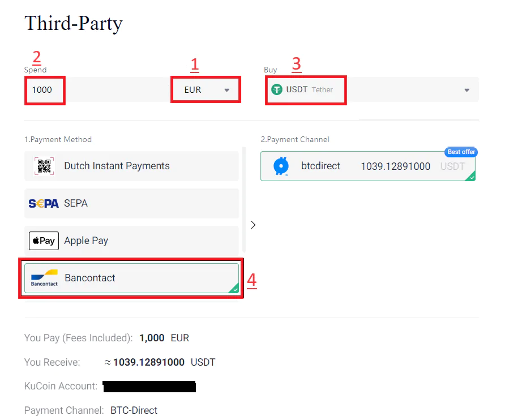Click the 2.Payment Channel label
The width and height of the screenshot is (505, 420).
tap(295, 139)
